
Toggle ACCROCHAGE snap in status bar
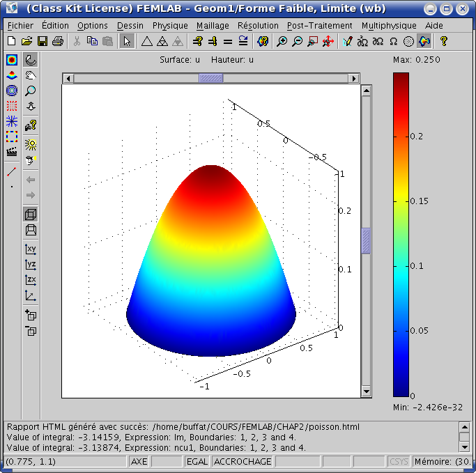[x=243, y=462]
